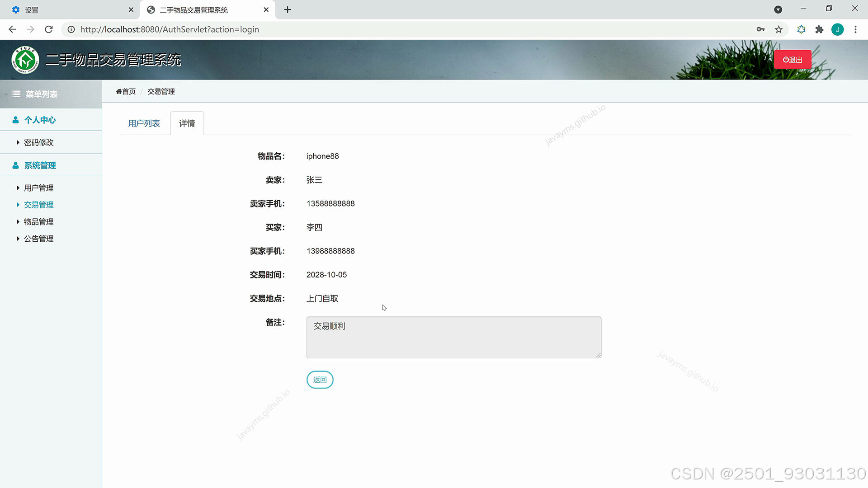The image size is (868, 488).
Task: Click the seller phone number 13588888888
Action: tap(330, 204)
